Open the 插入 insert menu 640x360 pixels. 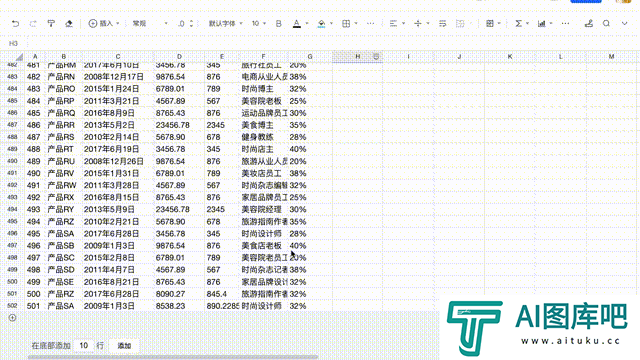coord(104,24)
